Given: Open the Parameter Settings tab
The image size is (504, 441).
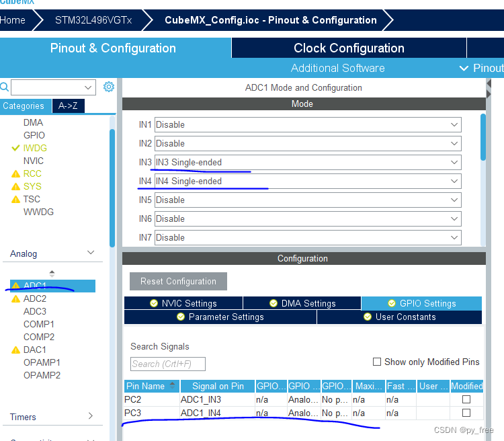Looking at the screenshot, I should (220, 317).
